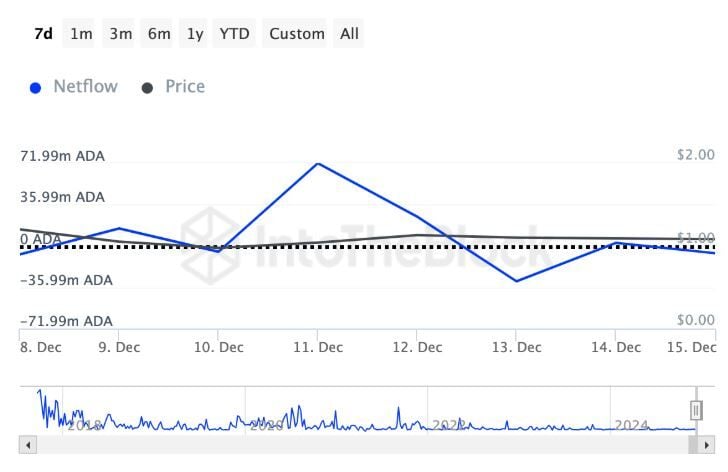
Task: Select the 7d time range
Action: [43, 33]
